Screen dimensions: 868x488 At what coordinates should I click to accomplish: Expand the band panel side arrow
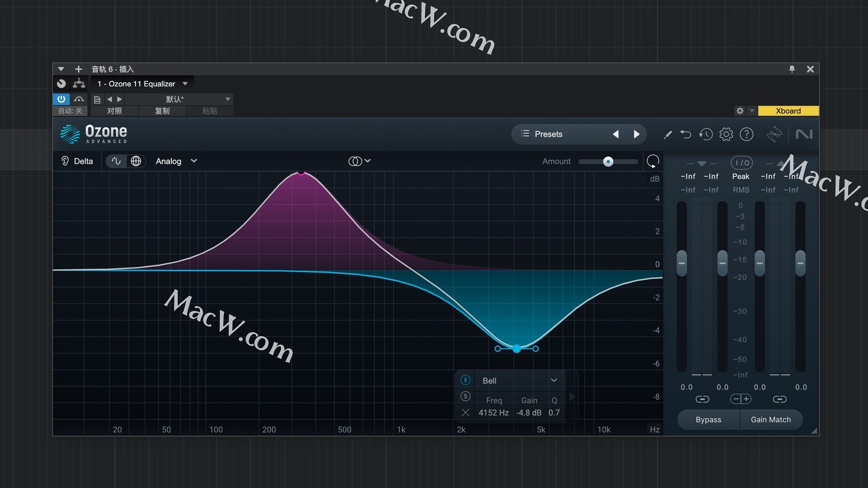click(x=572, y=396)
